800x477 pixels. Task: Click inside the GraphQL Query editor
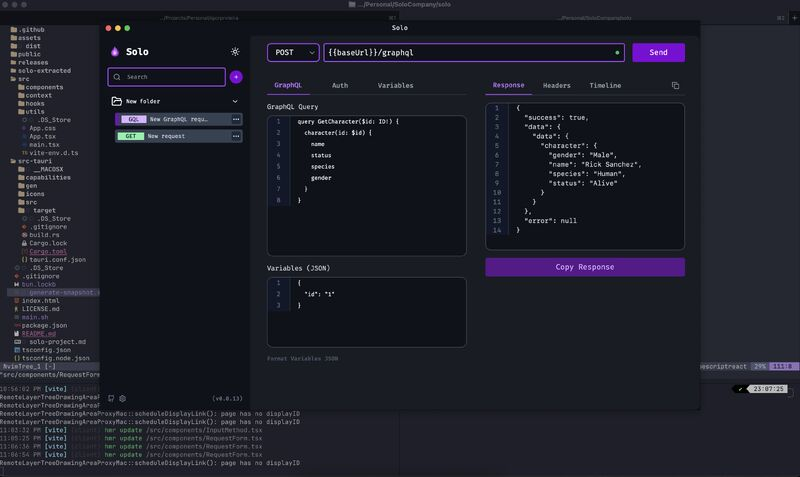point(366,186)
